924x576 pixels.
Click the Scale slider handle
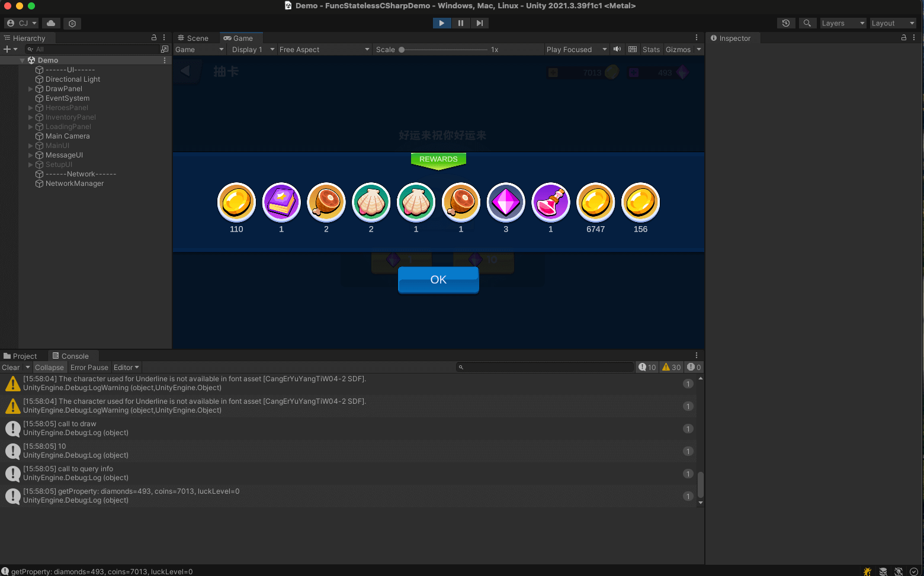click(402, 50)
